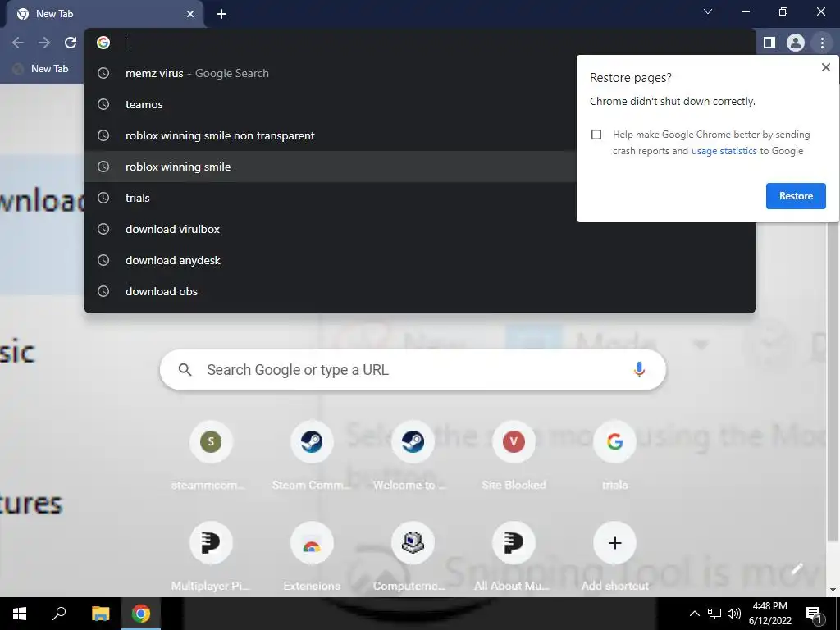This screenshot has width=840, height=630.
Task: Reload the page with the refresh icon
Action: point(71,43)
